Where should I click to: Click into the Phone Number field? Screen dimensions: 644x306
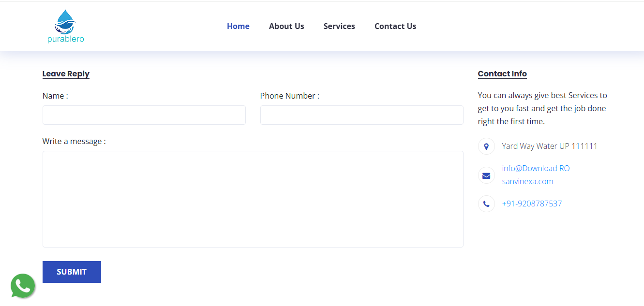click(361, 115)
